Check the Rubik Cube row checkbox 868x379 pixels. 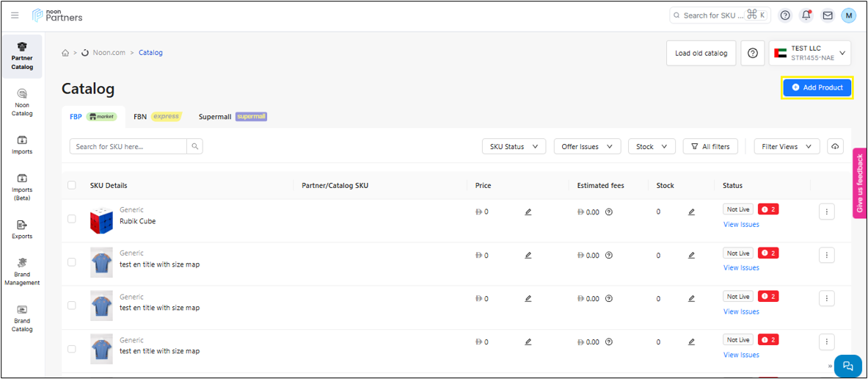tap(72, 219)
